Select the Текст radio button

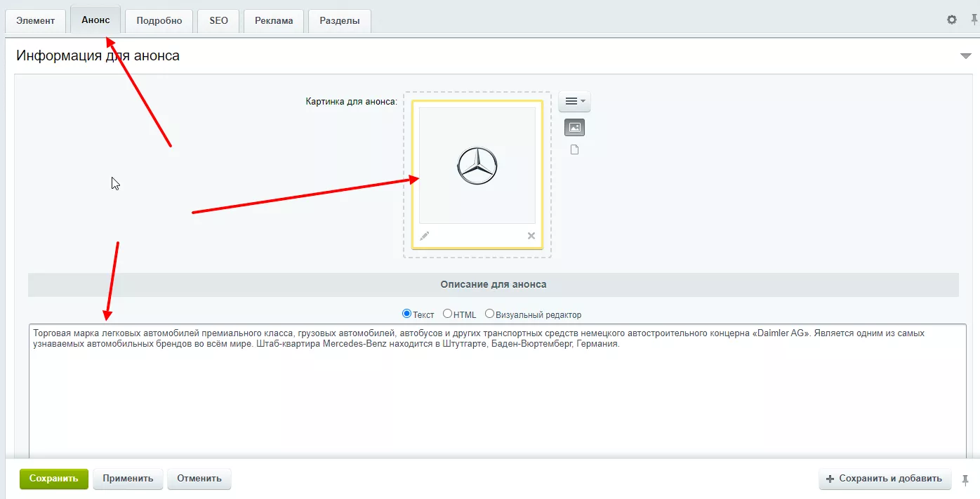point(406,314)
